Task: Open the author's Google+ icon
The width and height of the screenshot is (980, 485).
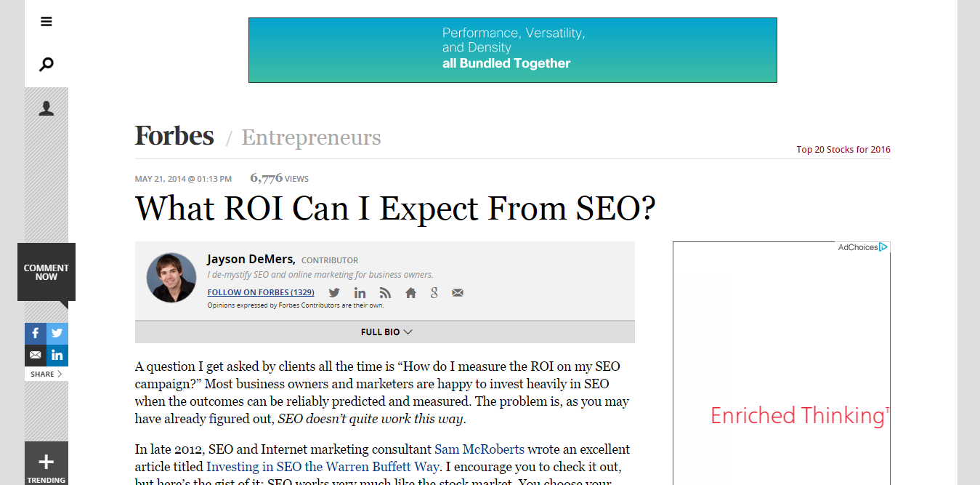Action: point(434,292)
